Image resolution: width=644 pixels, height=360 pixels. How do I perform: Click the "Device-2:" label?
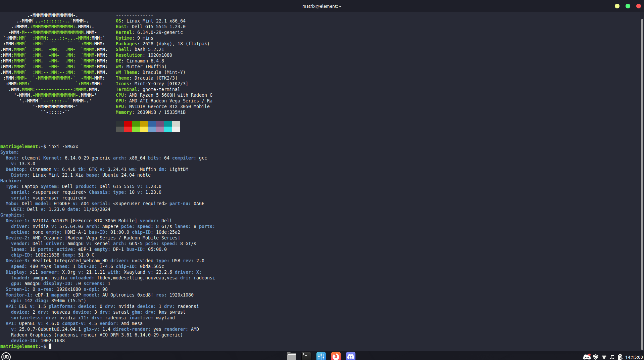(x=18, y=238)
